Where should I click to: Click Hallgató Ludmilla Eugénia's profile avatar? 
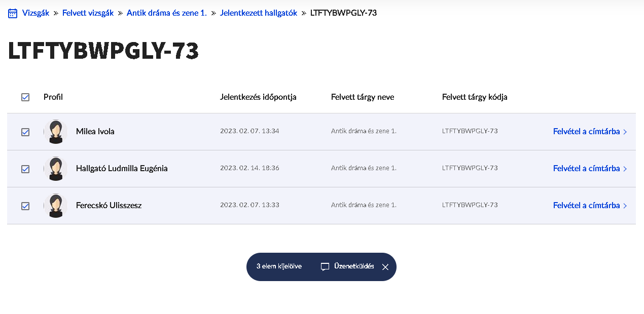click(55, 169)
